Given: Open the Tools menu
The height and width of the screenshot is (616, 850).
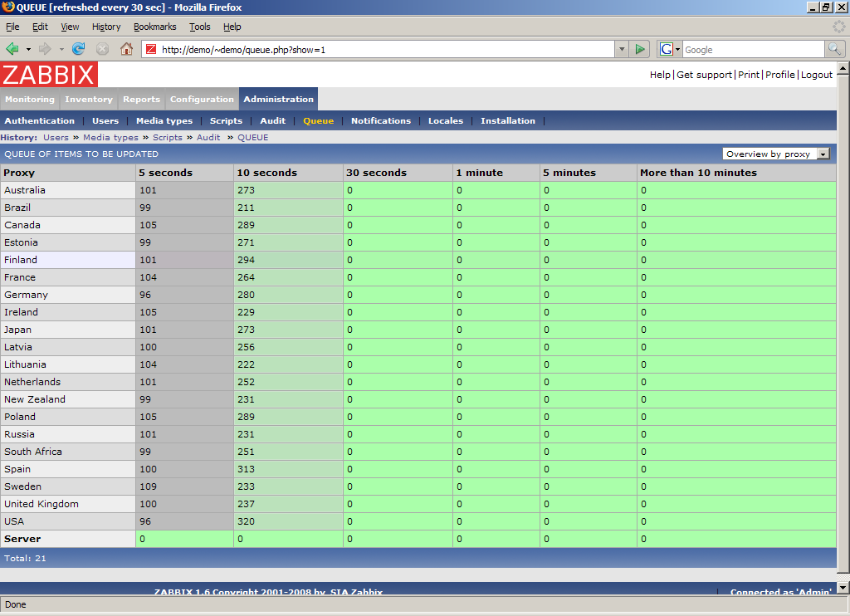Looking at the screenshot, I should 199,27.
